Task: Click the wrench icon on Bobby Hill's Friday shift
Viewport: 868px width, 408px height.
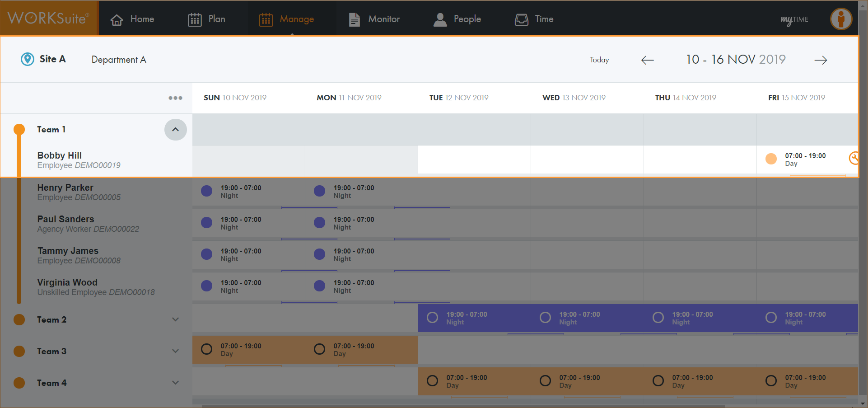Action: point(854,158)
